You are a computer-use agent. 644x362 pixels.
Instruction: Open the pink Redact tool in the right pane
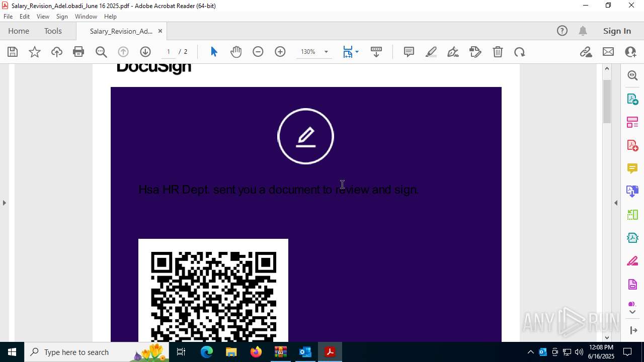point(632,261)
